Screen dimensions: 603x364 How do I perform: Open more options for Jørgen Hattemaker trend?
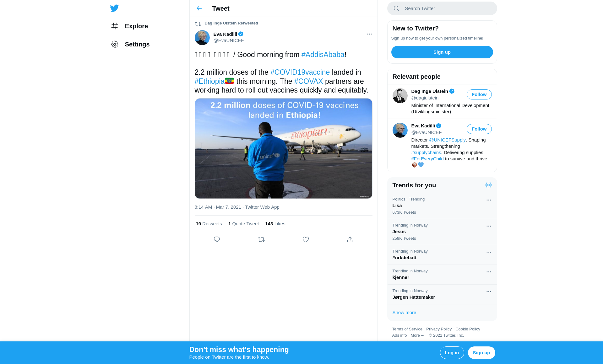coord(489,292)
